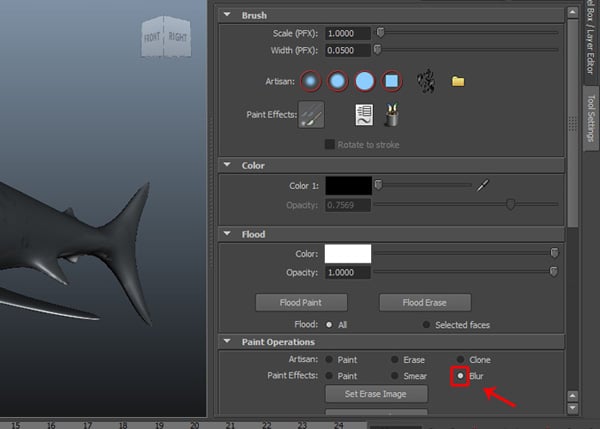Click the Color Opacity slider handle
The width and height of the screenshot is (600, 429).
[x=510, y=204]
